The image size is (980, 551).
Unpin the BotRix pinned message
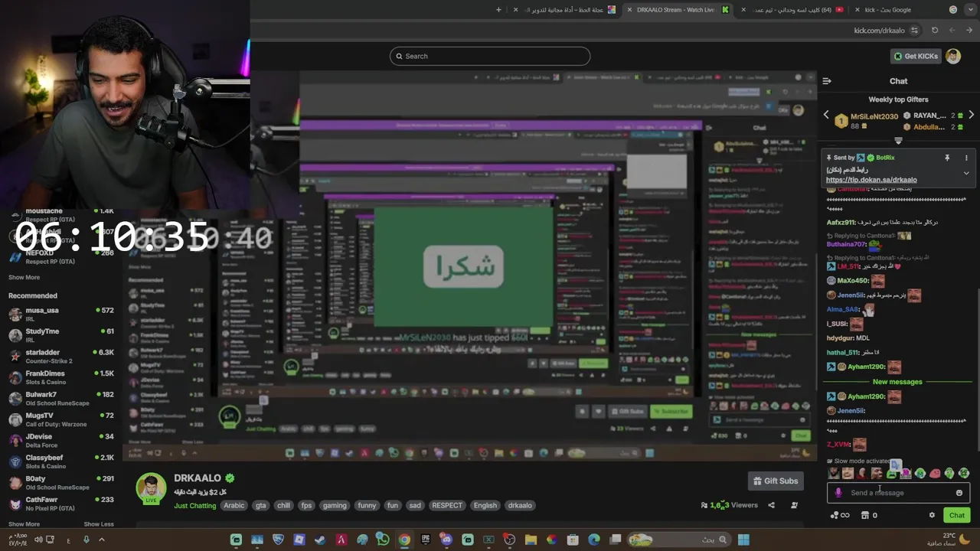click(x=947, y=158)
